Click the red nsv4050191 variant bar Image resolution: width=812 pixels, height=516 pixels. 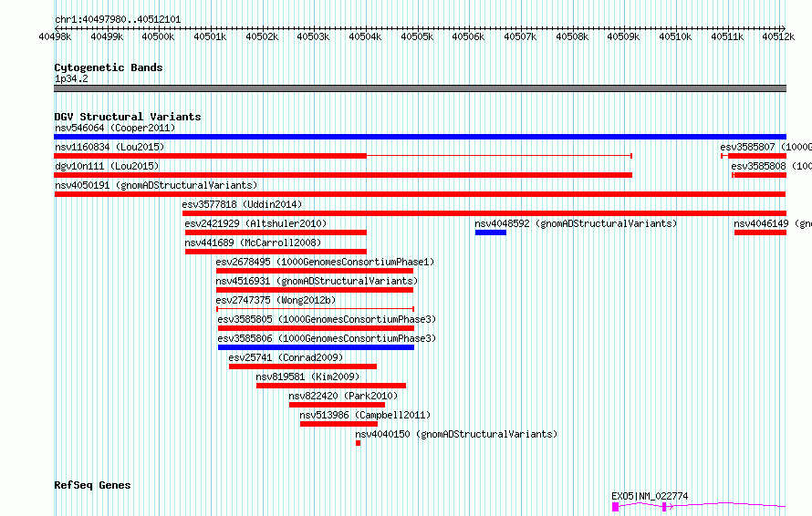(420, 194)
